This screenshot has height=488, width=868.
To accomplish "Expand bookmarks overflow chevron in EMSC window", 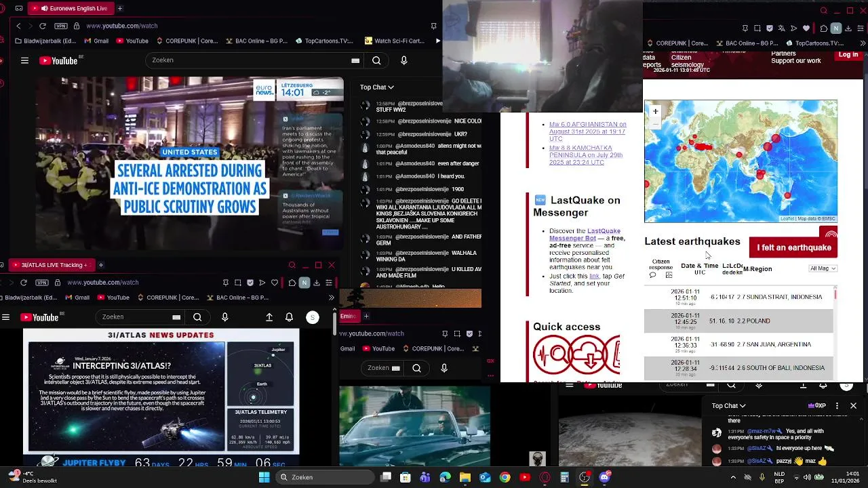I will tap(862, 43).
